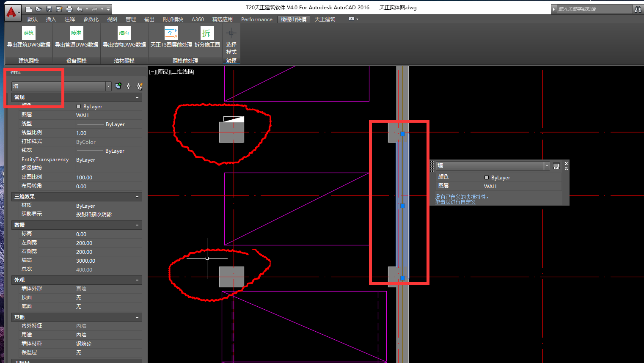The image size is (644, 363).
Task: Click the 没有已定义的快捷特性 customize link
Action: click(463, 199)
